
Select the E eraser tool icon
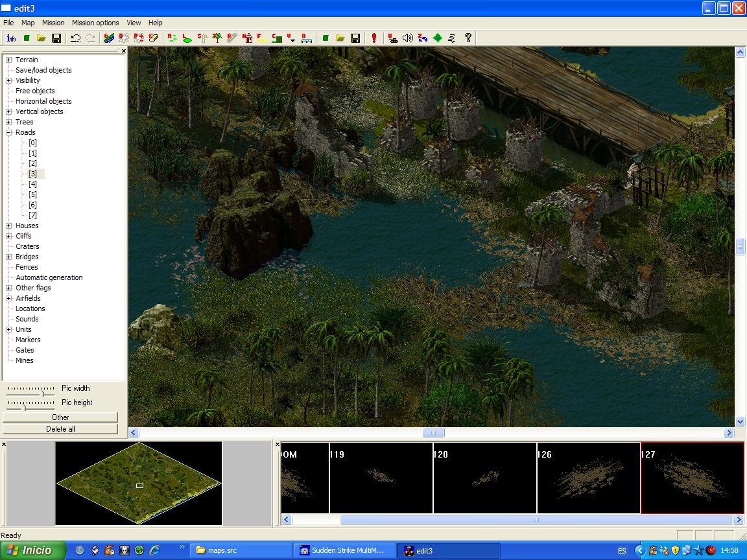[154, 38]
